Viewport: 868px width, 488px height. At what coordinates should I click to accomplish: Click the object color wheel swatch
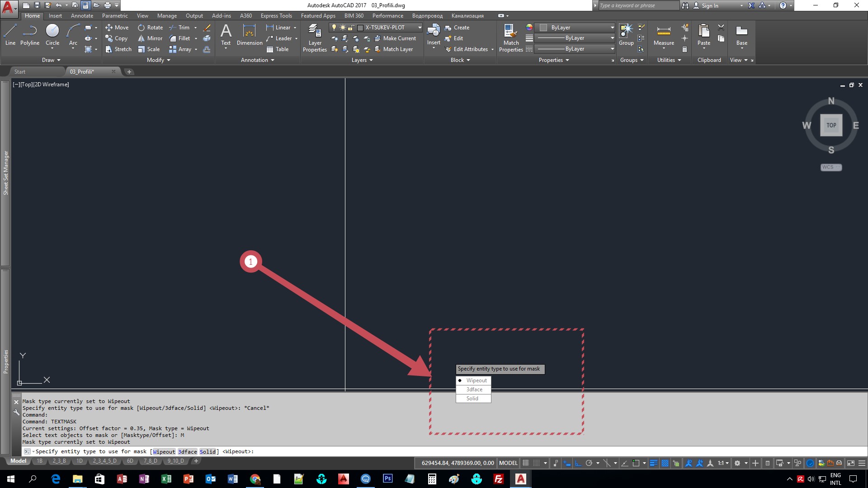click(x=529, y=28)
